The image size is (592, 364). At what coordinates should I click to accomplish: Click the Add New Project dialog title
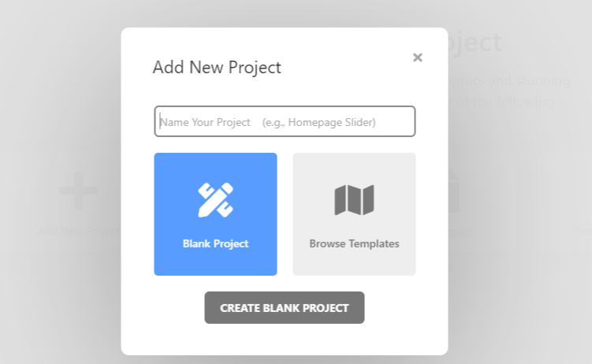[217, 68]
